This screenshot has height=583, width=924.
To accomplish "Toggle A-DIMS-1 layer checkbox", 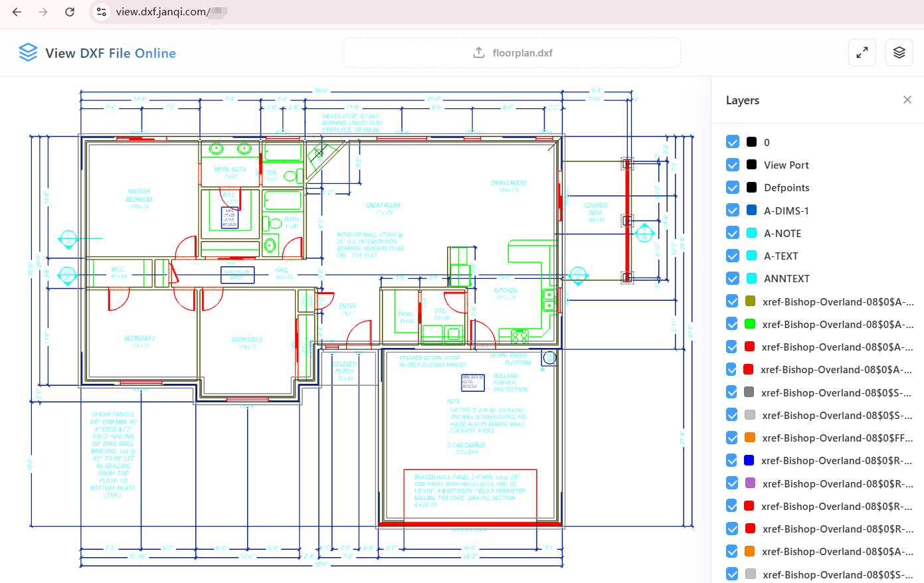I will coord(733,210).
